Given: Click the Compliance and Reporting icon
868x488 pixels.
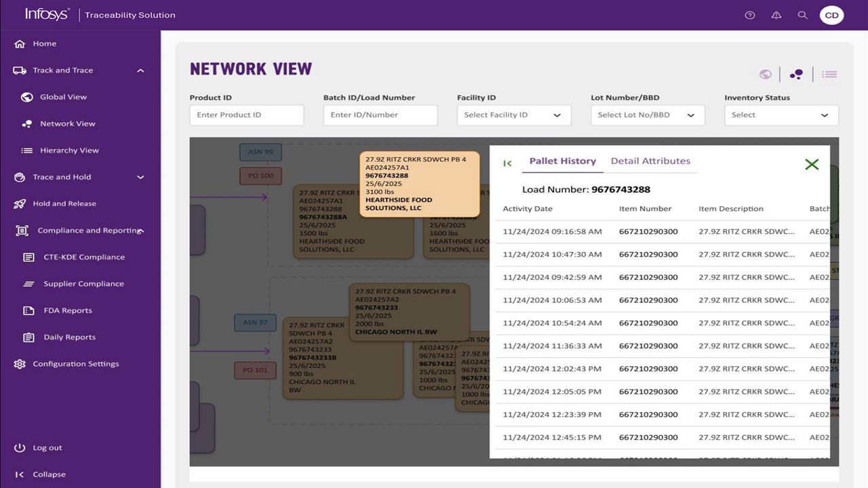Looking at the screenshot, I should click(x=22, y=230).
